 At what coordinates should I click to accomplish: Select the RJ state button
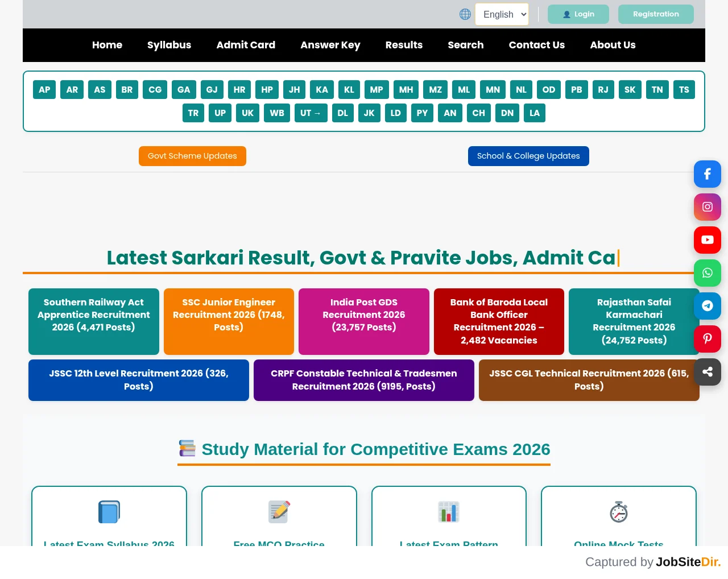click(x=603, y=89)
